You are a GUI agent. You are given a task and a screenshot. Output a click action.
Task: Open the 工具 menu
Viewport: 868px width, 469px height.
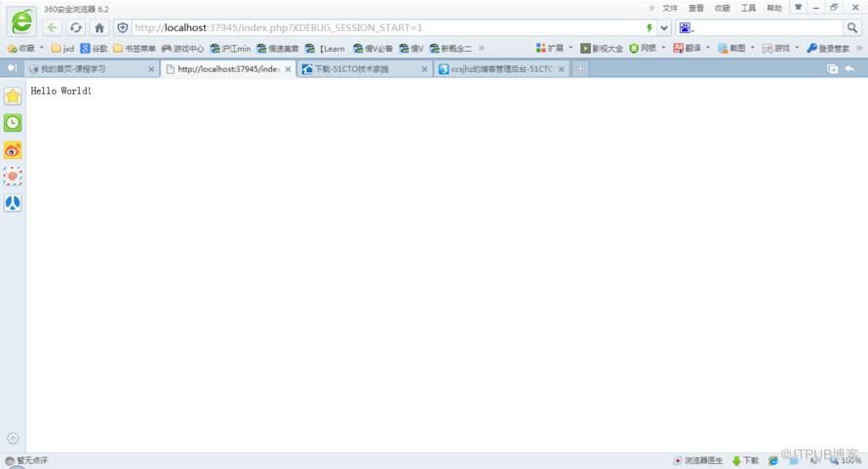click(748, 9)
